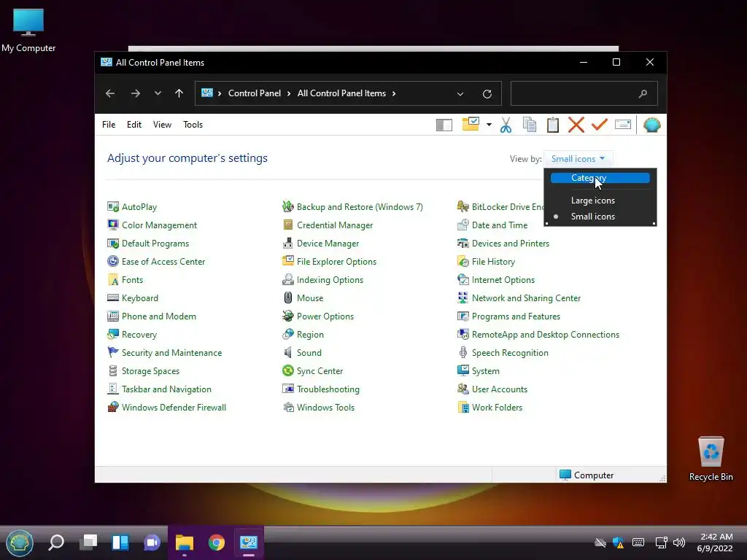Click the shell globe icon in toolbar
Viewport: 747px width, 560px height.
651,125
